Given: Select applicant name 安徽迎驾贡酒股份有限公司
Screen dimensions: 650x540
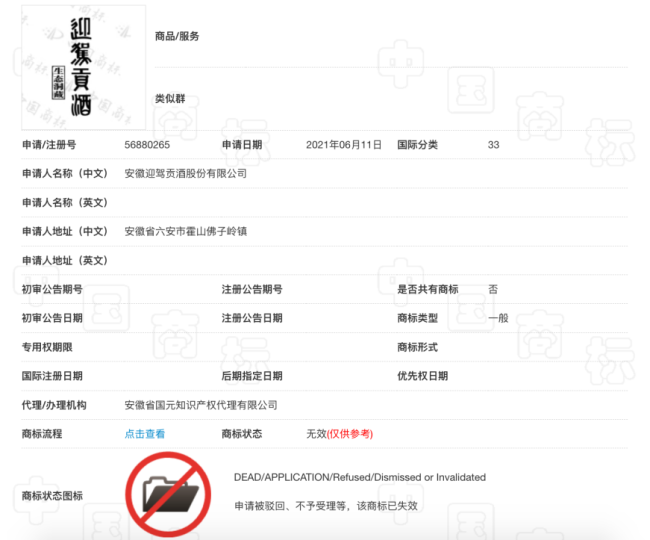Looking at the screenshot, I should (x=185, y=174).
